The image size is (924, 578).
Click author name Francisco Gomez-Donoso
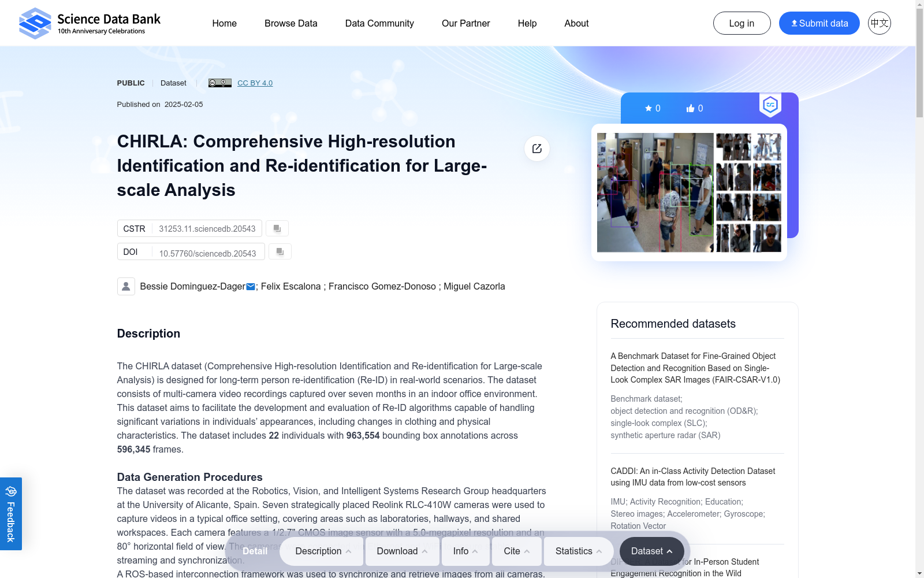(x=382, y=286)
